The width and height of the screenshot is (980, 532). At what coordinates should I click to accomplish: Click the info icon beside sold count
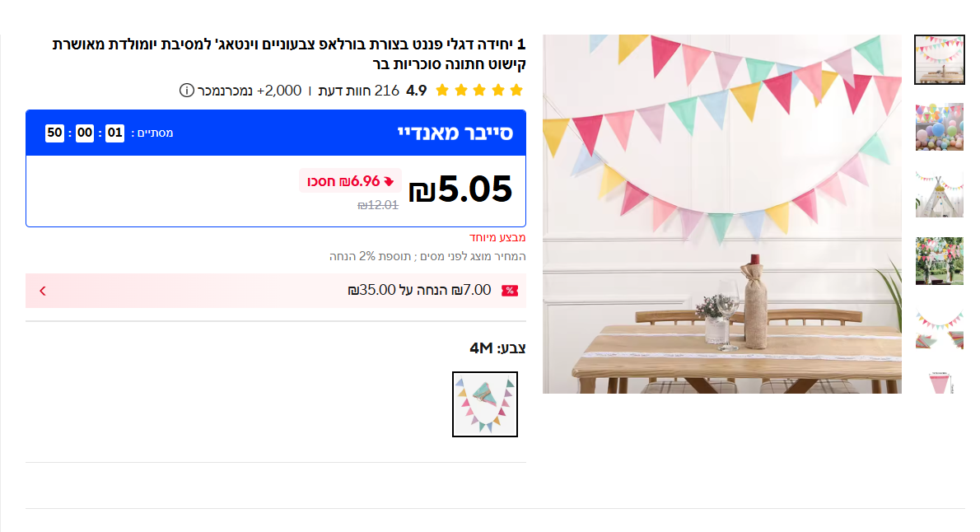click(x=187, y=90)
